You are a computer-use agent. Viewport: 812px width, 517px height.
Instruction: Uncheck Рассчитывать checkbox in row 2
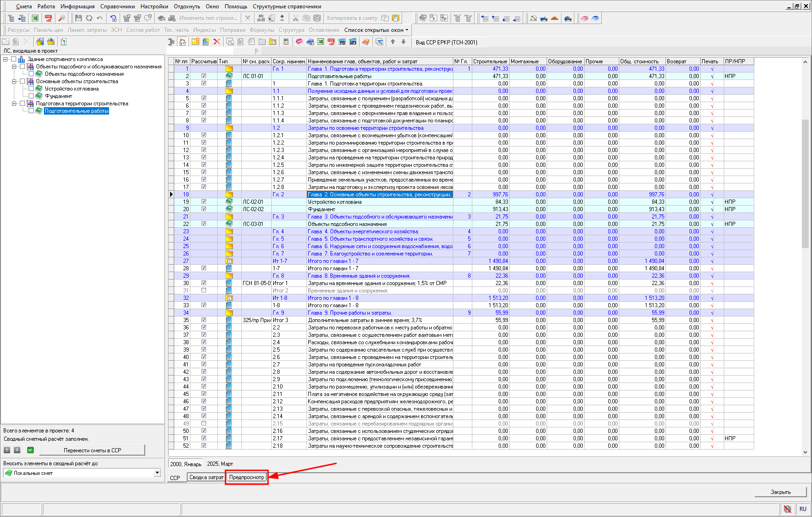204,76
